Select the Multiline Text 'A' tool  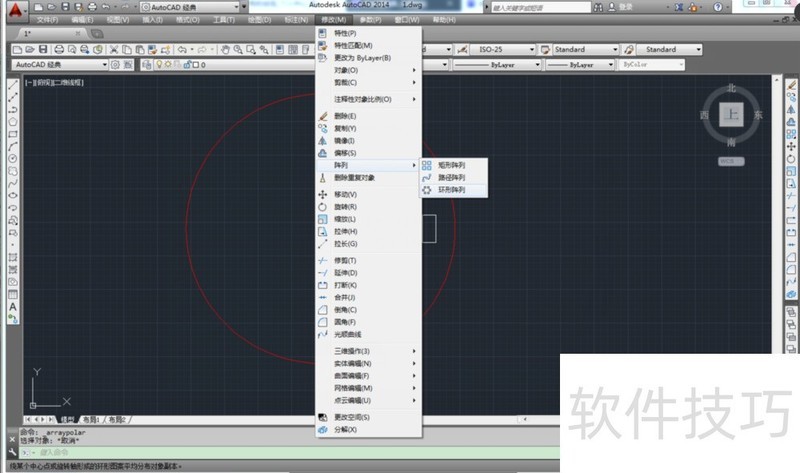click(x=13, y=307)
